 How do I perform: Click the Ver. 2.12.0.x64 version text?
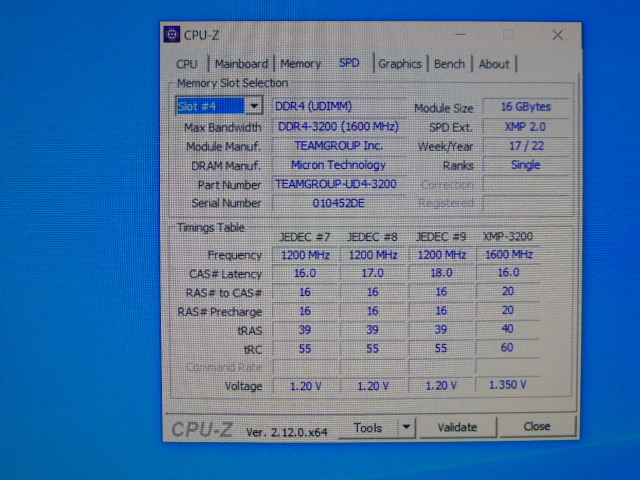pos(287,432)
